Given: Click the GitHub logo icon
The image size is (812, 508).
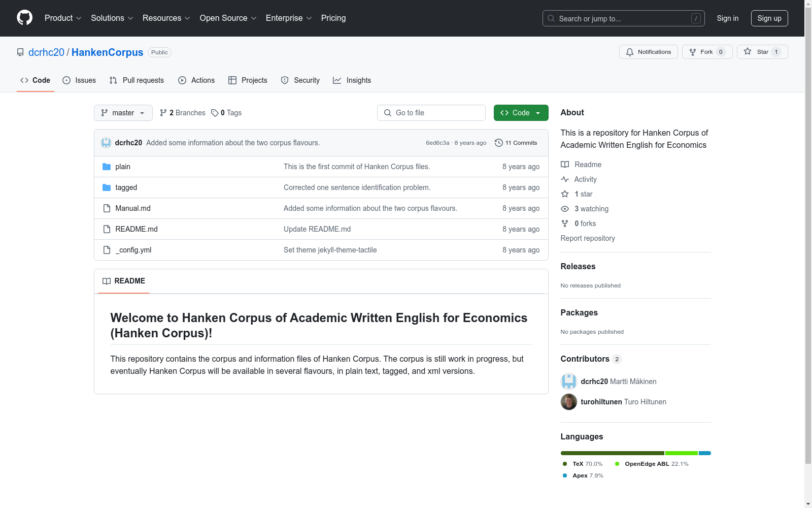Looking at the screenshot, I should [24, 18].
